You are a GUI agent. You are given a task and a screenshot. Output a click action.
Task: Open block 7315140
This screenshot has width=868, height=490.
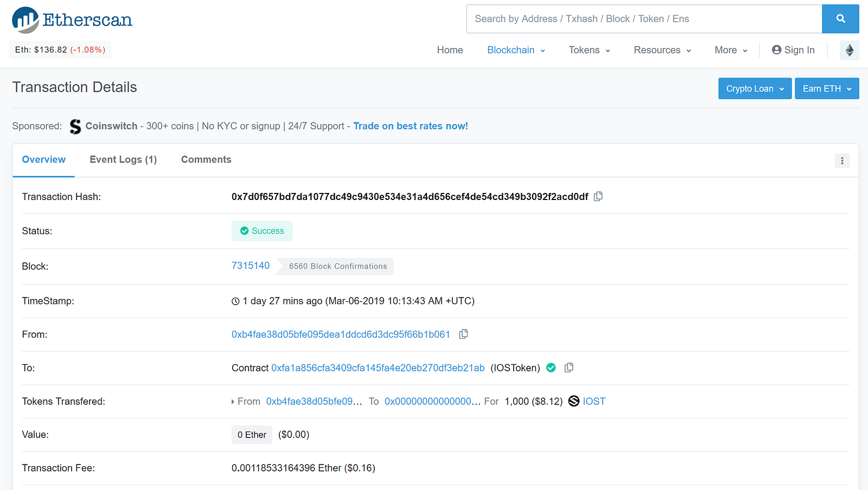pyautogui.click(x=251, y=266)
